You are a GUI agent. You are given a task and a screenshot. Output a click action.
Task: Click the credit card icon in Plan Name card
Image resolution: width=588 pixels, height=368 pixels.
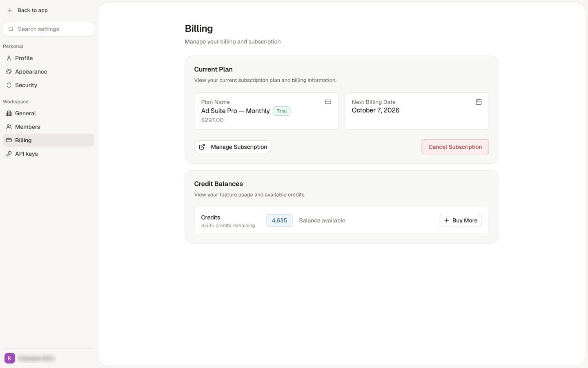(328, 102)
